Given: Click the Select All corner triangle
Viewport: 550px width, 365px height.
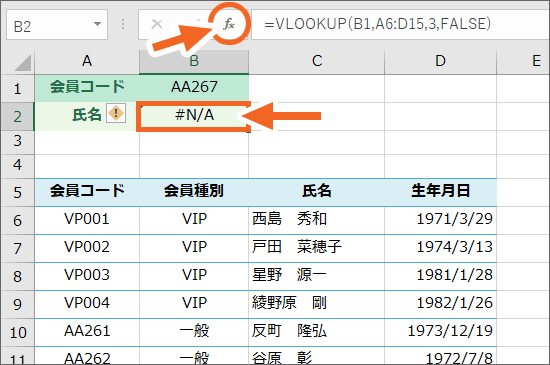Looking at the screenshot, I should coord(22,63).
